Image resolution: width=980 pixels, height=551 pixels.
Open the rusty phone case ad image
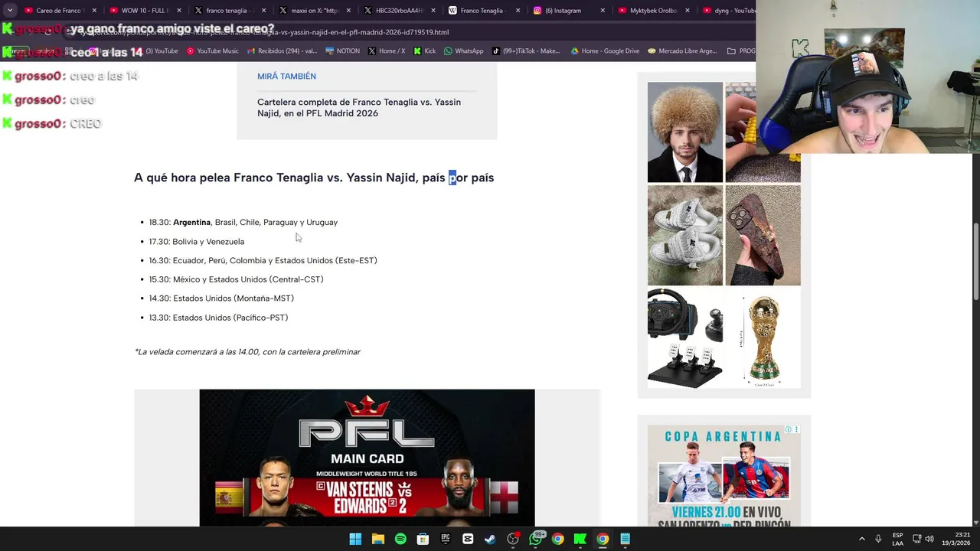coord(763,235)
